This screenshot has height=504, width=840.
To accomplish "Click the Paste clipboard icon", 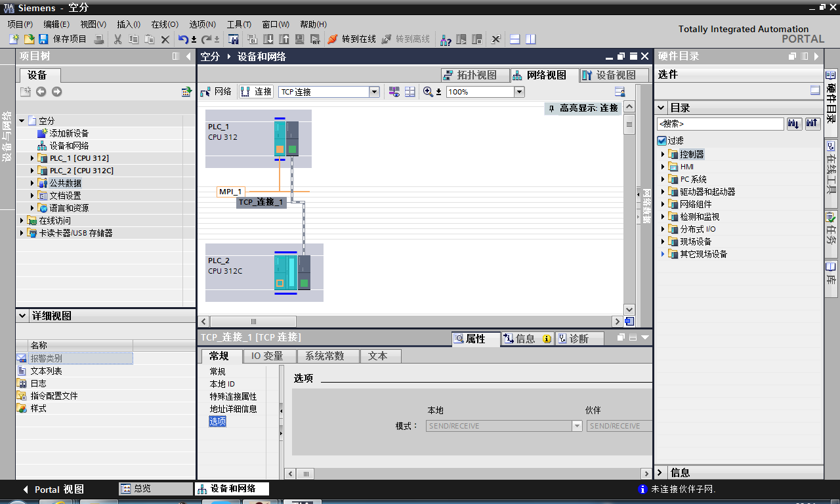I will (x=150, y=39).
